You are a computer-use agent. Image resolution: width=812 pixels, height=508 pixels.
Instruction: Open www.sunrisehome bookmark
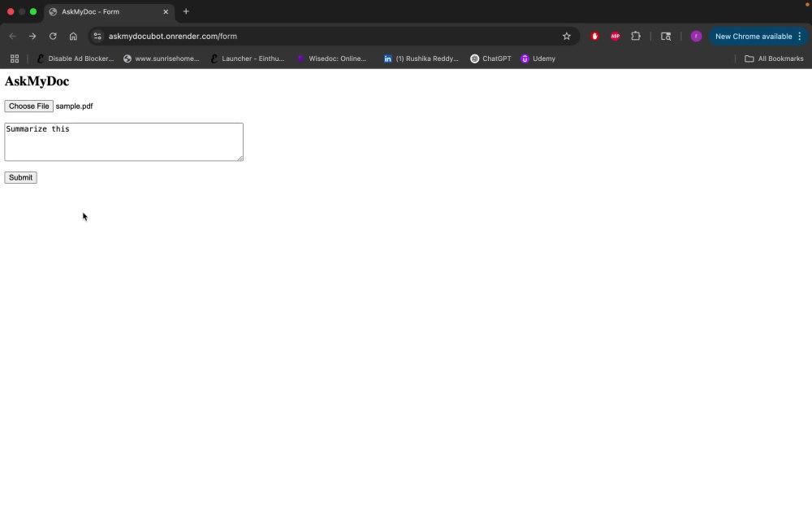[x=161, y=59]
